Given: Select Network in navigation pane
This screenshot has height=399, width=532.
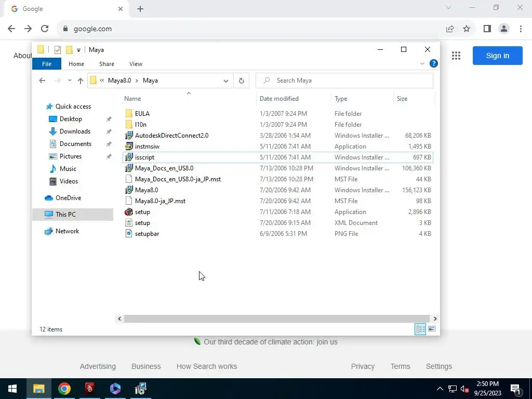Looking at the screenshot, I should 67,231.
